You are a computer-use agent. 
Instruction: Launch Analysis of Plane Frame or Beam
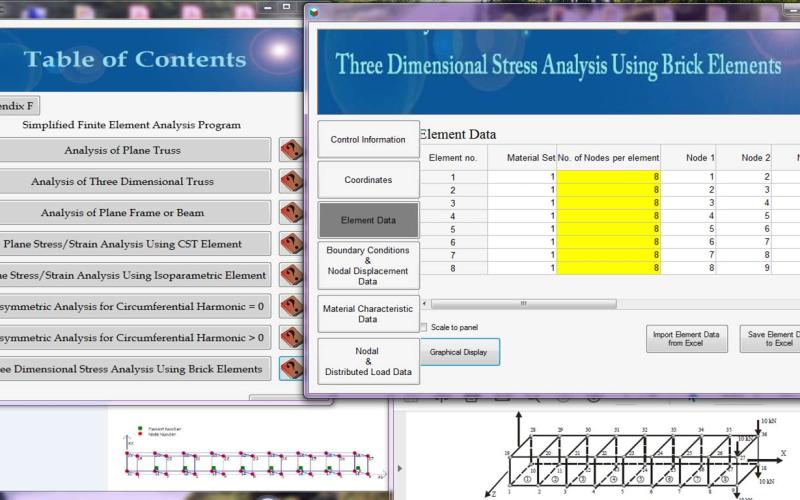coord(135,212)
